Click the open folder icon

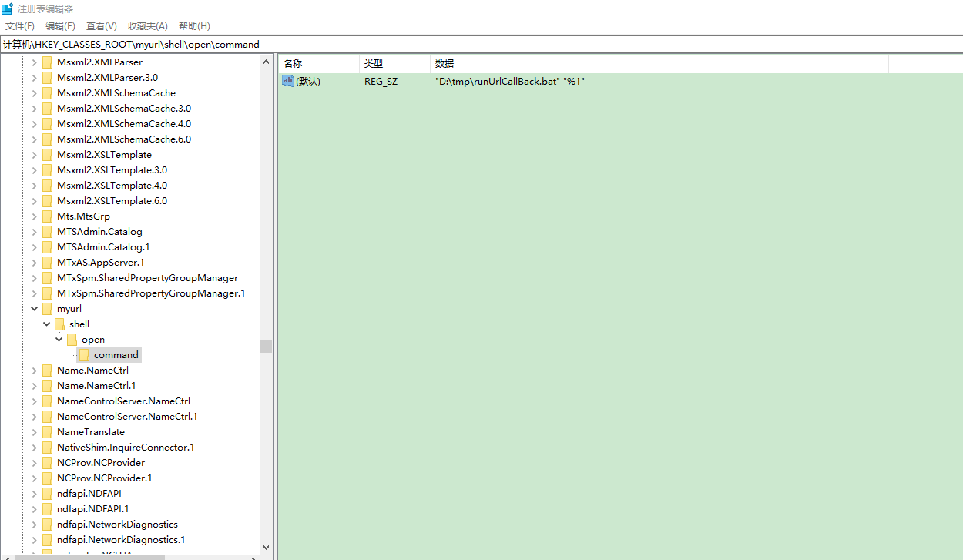coord(72,339)
